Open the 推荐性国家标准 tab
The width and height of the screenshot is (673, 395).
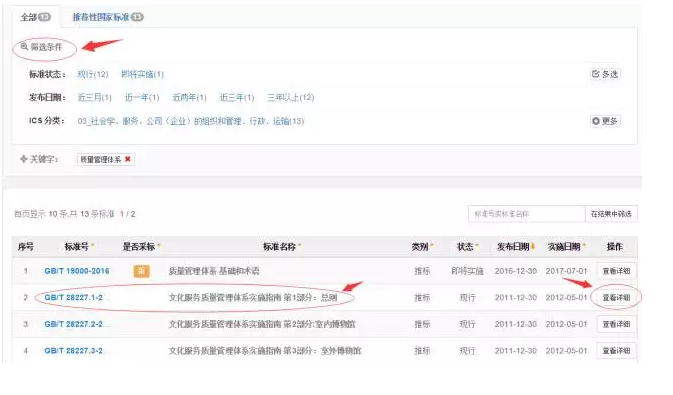(x=108, y=17)
